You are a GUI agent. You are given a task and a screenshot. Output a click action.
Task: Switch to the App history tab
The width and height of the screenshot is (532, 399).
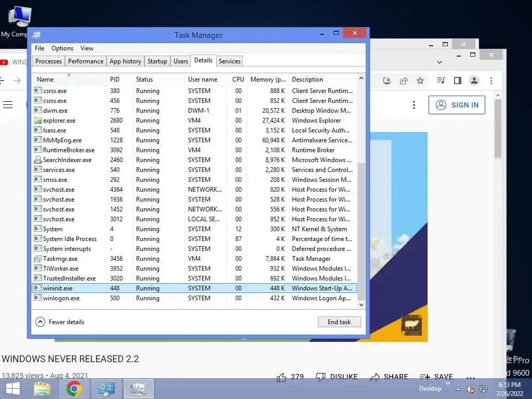pos(125,61)
